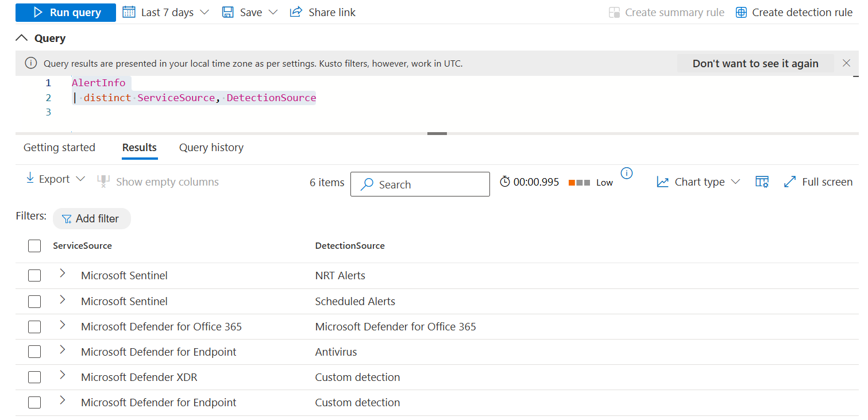
Task: Open the Last 7 days time range dropdown
Action: point(166,12)
